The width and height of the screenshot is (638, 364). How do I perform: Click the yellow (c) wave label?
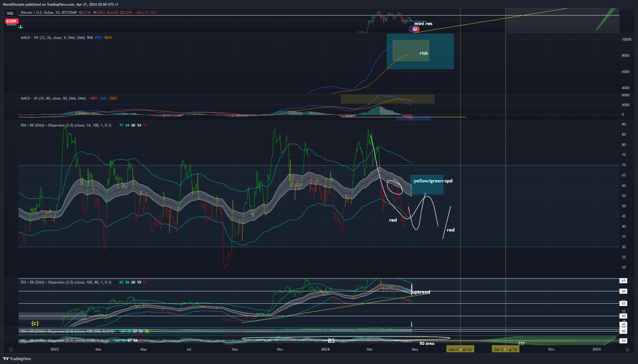(35, 323)
